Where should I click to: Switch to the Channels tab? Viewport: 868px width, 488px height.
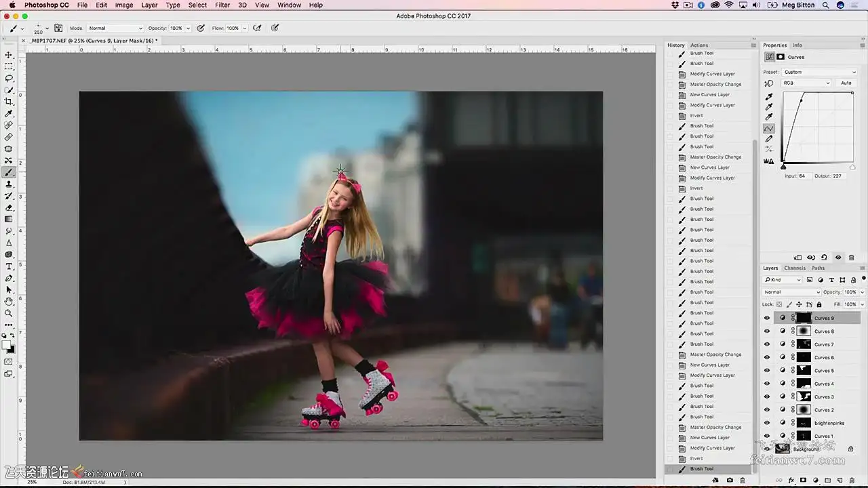click(795, 268)
